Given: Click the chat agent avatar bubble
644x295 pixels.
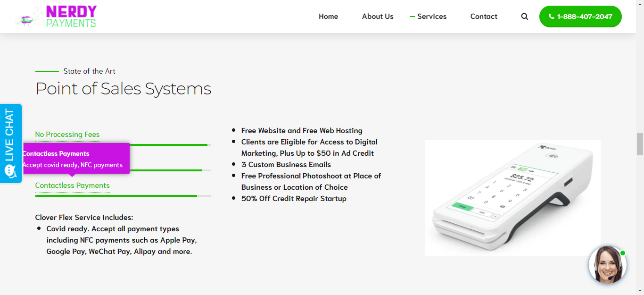Looking at the screenshot, I should point(608,265).
